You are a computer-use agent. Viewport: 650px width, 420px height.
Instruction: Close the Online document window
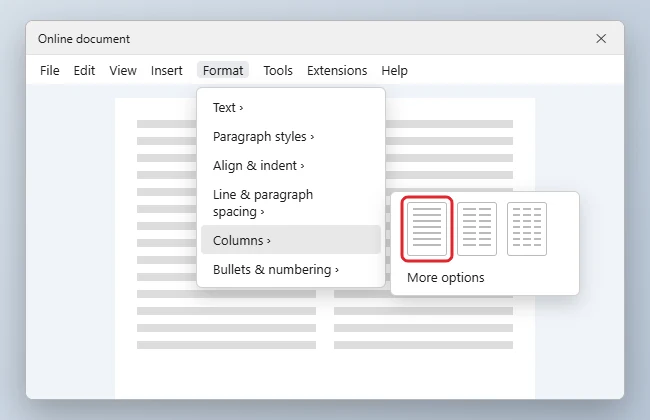[601, 39]
